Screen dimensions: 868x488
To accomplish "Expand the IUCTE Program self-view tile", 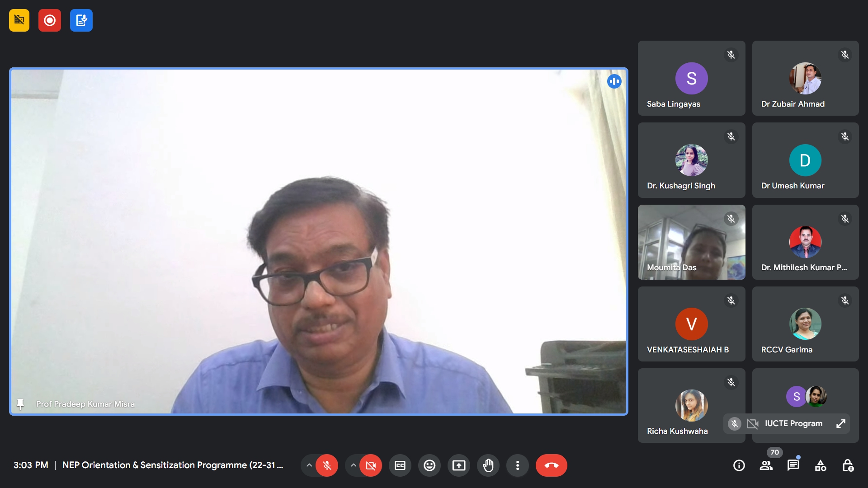I will click(841, 424).
